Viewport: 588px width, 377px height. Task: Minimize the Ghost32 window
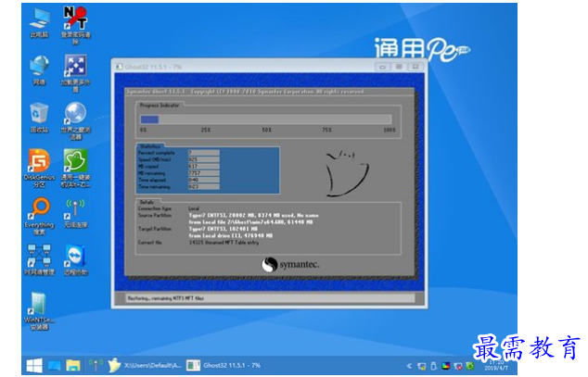pyautogui.click(x=382, y=67)
